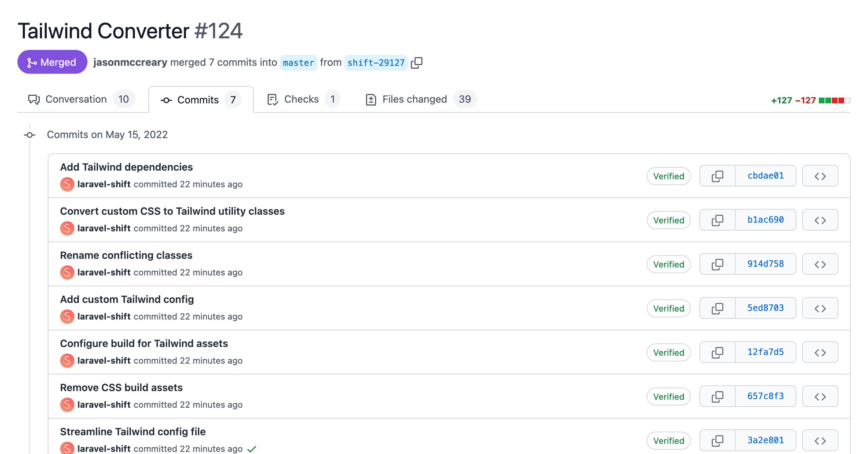
Task: Copy the shift-29127 branch name icon
Action: [417, 63]
